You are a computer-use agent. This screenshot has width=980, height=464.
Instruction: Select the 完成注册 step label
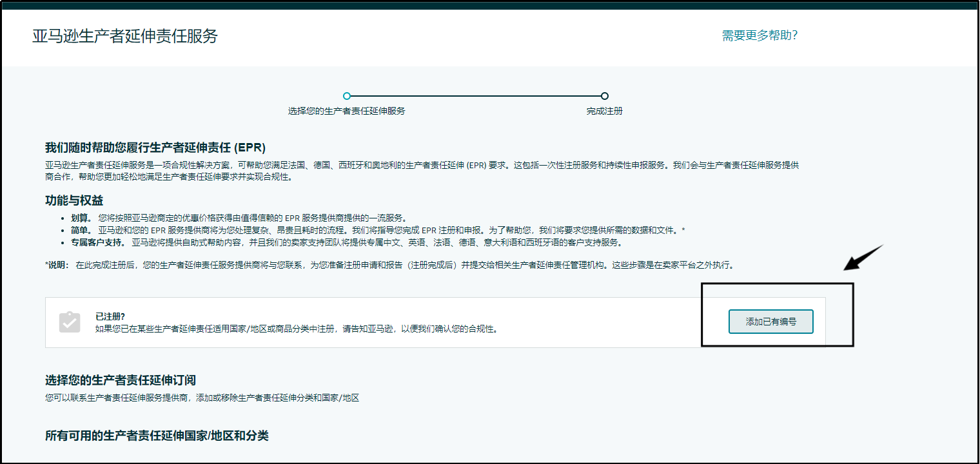click(x=604, y=111)
